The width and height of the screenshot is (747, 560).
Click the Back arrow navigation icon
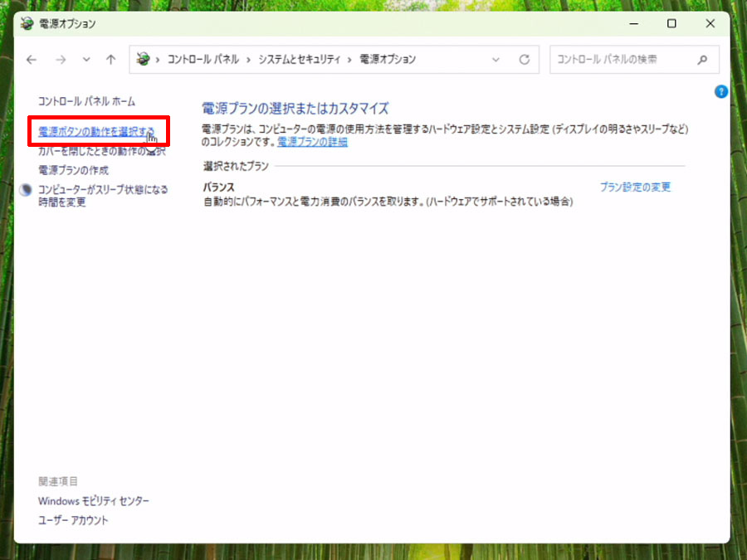[32, 60]
